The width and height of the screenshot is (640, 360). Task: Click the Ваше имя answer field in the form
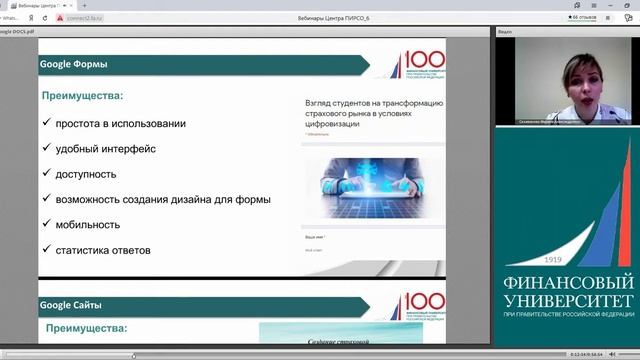[314, 250]
